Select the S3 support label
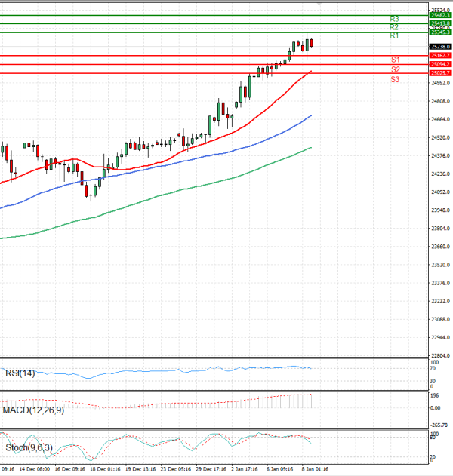 pos(395,79)
